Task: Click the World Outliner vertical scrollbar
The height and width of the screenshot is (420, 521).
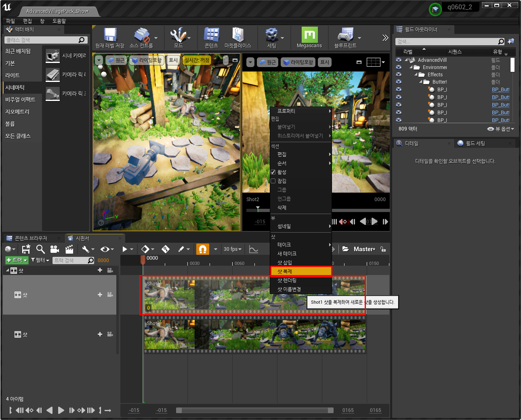Action: click(512, 65)
